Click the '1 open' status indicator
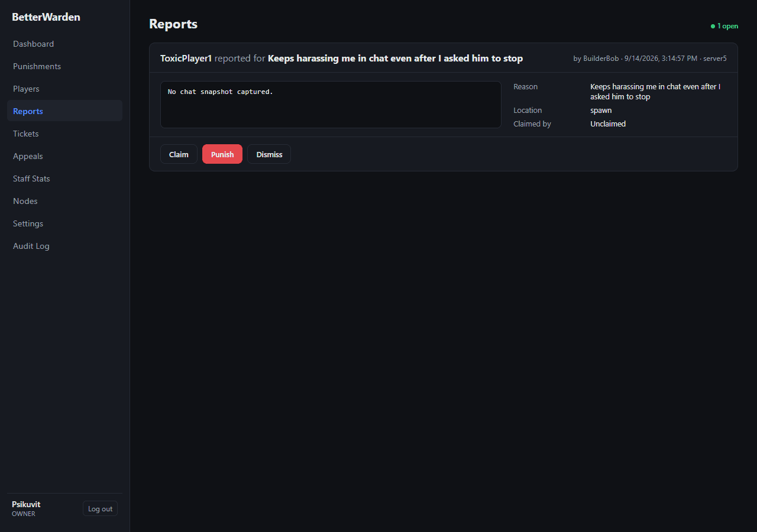The image size is (757, 532). coord(724,26)
